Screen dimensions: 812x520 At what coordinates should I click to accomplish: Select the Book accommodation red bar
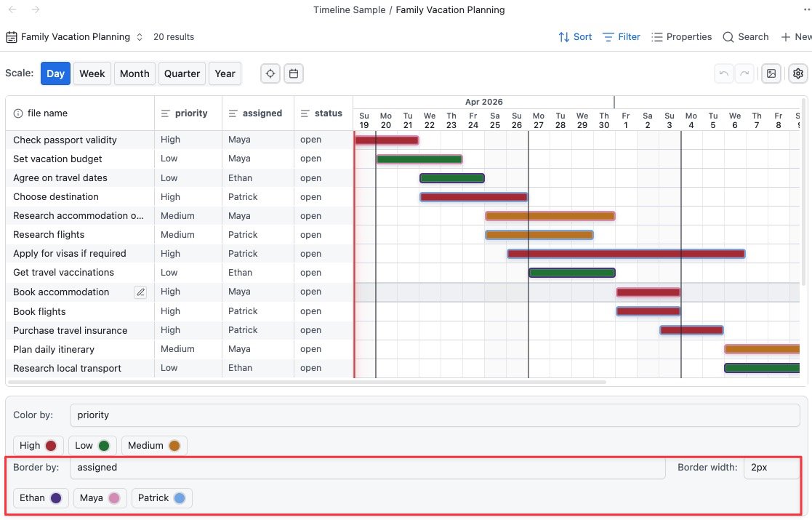[648, 292]
